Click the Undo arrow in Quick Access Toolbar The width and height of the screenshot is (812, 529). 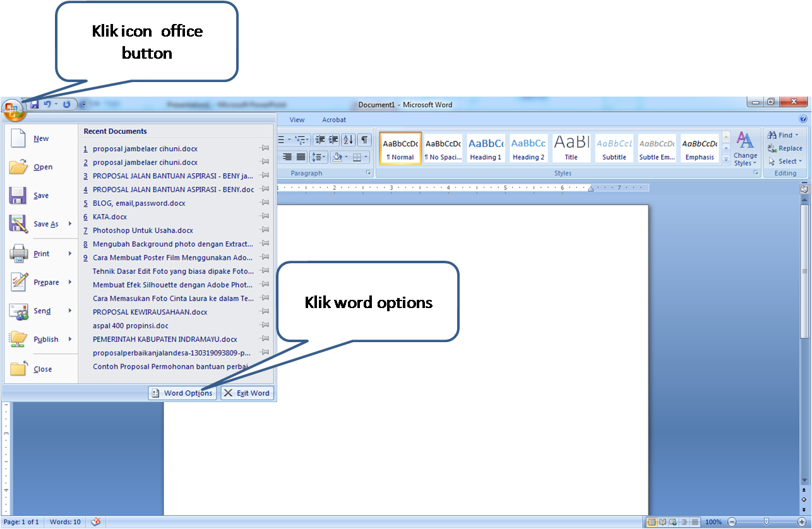47,104
